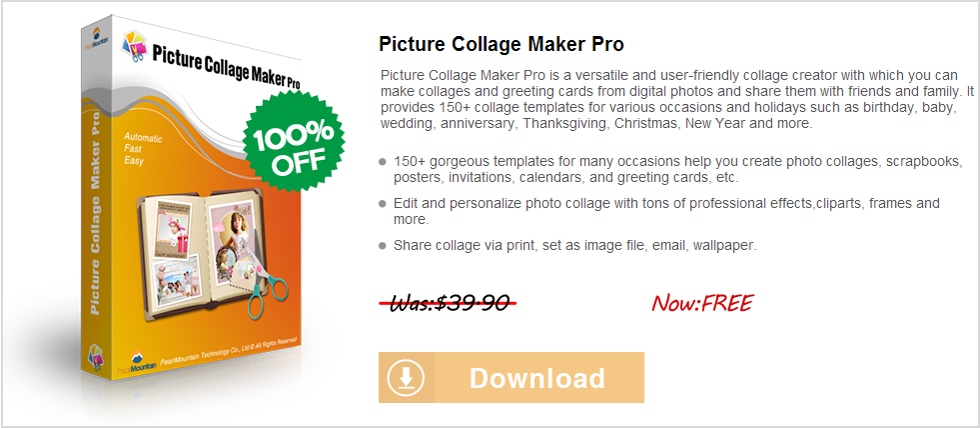The height and width of the screenshot is (428, 980).
Task: Click the small app icon on spine bottom
Action: [95, 357]
